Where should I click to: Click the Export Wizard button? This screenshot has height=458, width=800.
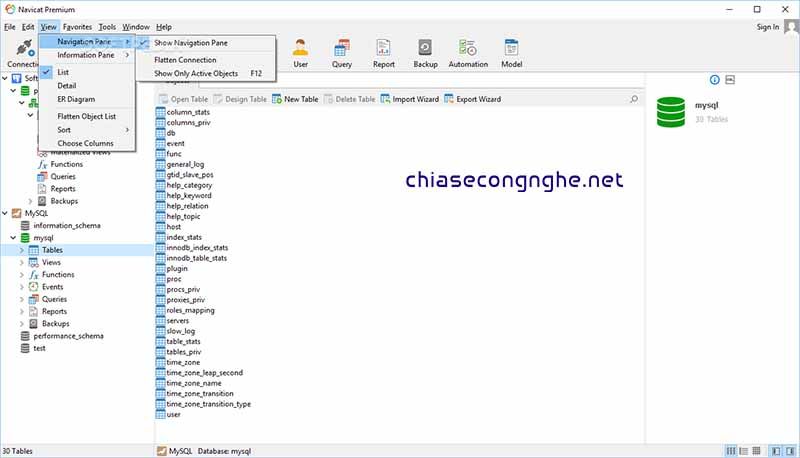pos(473,99)
